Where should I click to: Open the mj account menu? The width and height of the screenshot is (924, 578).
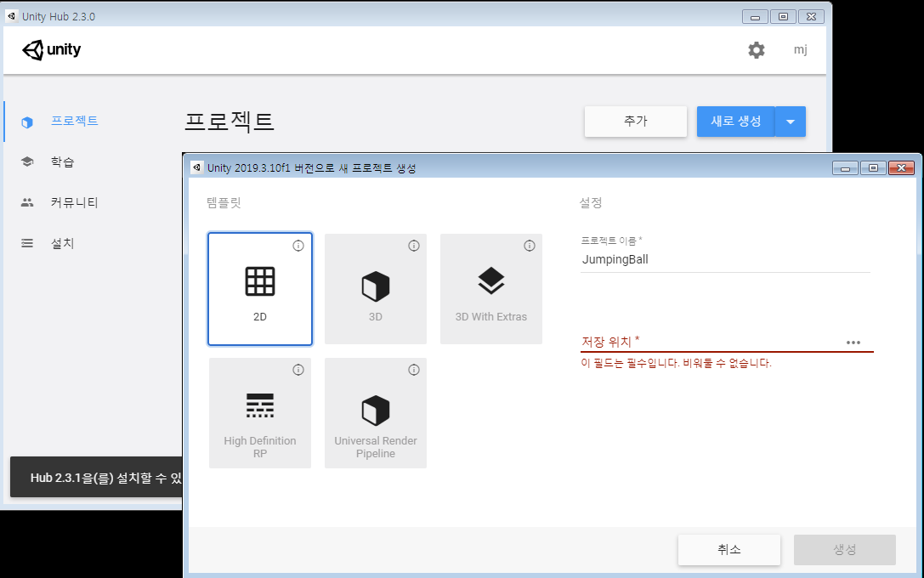coord(800,49)
